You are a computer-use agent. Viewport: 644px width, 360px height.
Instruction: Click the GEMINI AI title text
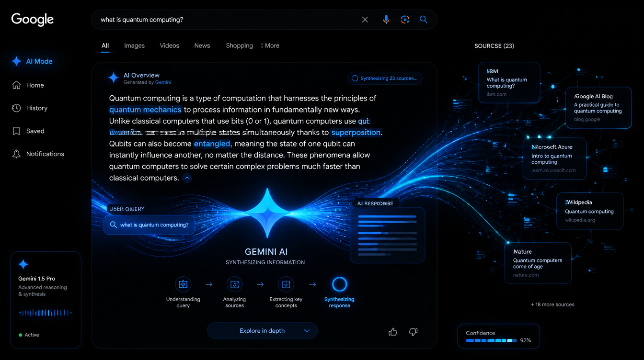pyautogui.click(x=266, y=251)
